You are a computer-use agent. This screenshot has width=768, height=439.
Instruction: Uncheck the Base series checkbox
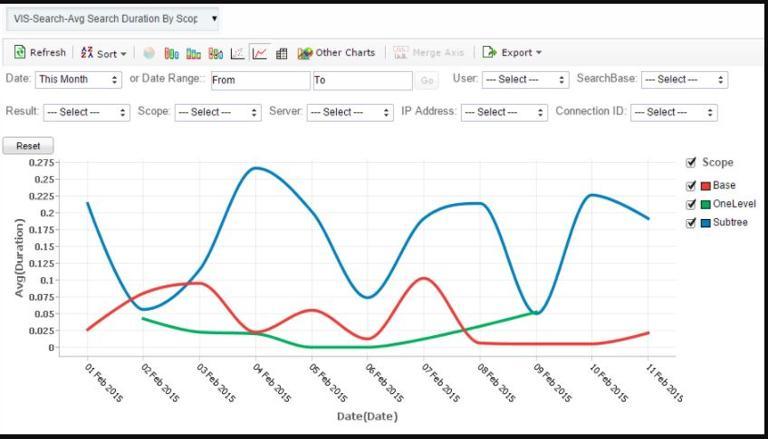691,186
